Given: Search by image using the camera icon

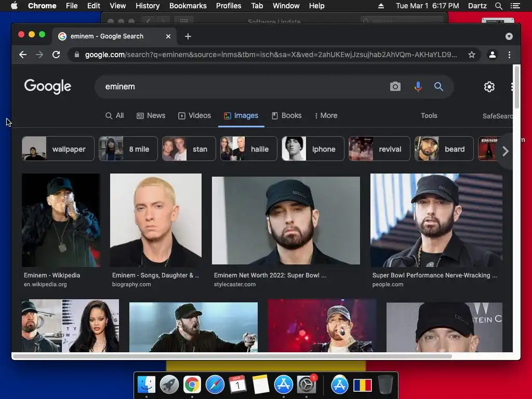Looking at the screenshot, I should click(395, 87).
